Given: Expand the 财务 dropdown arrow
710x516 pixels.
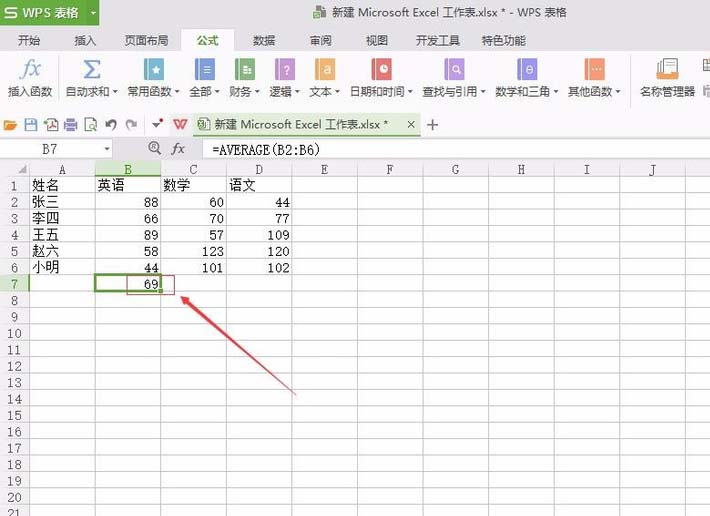Looking at the screenshot, I should click(257, 92).
